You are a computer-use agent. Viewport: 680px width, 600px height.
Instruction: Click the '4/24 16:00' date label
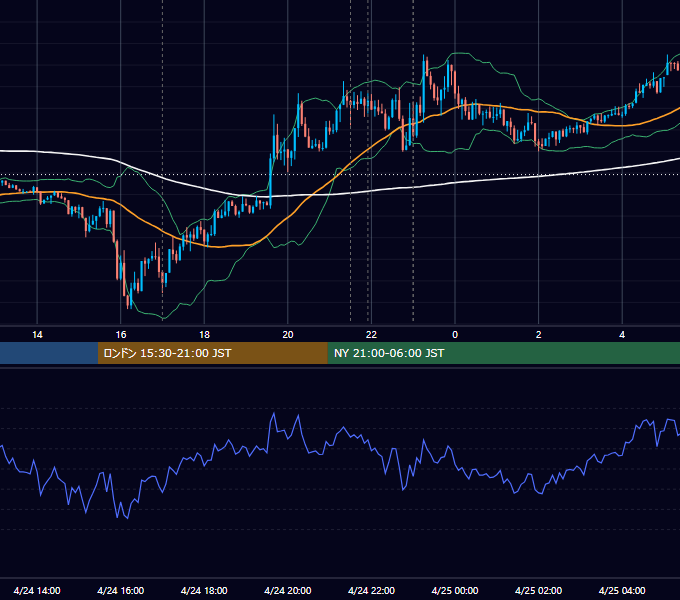tap(121, 590)
